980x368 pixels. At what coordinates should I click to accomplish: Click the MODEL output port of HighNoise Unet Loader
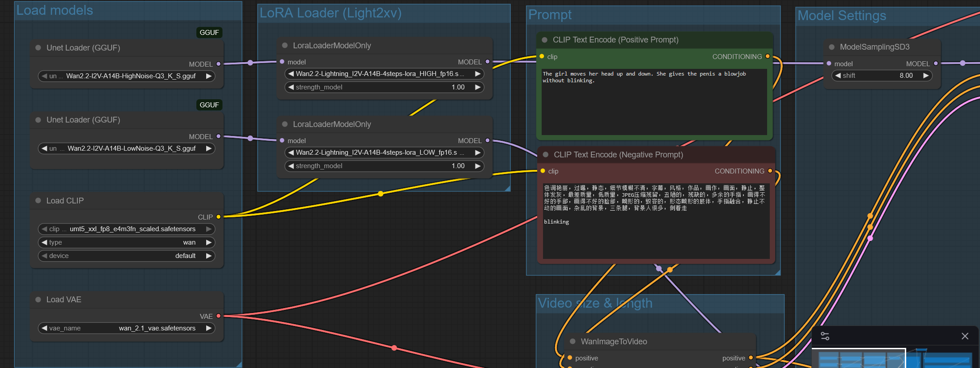pyautogui.click(x=218, y=64)
